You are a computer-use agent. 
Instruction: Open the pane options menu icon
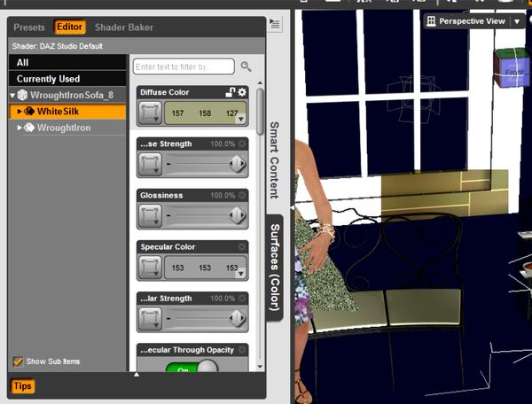[275, 24]
